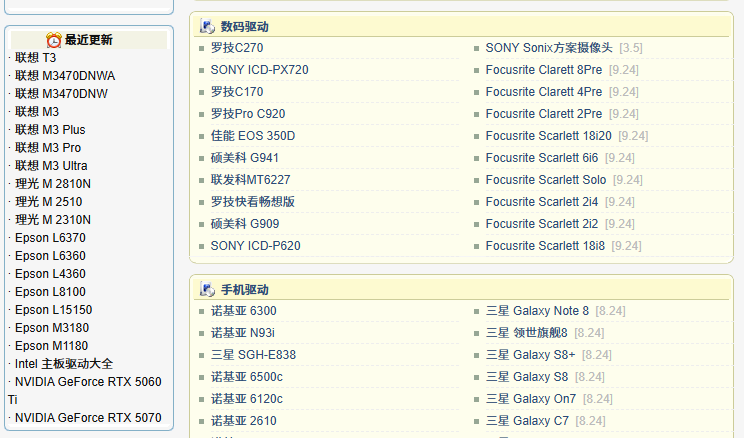Open Epson L6360 driver link
This screenshot has width=744, height=438.
click(50, 256)
